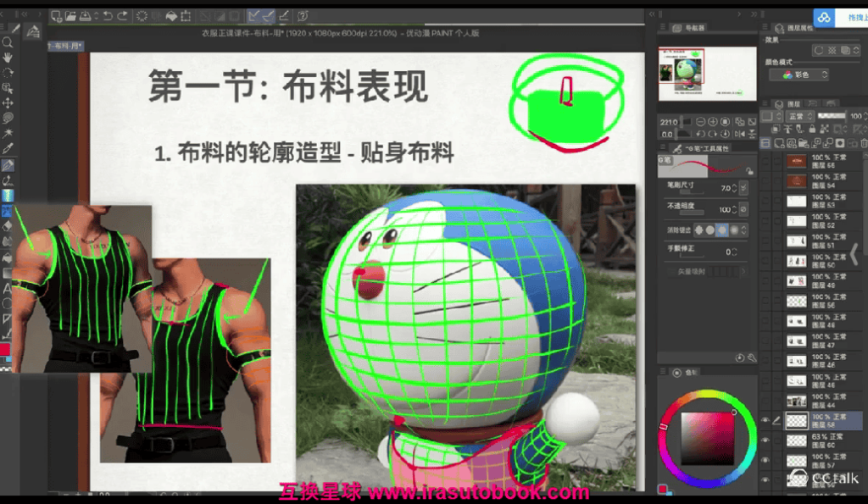Hide layer 图层 58 with eye icon

point(765,420)
